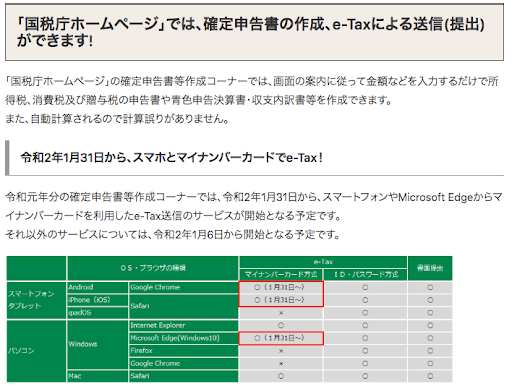Click the ○ ID/password cell in the Firefox row

coord(365,351)
